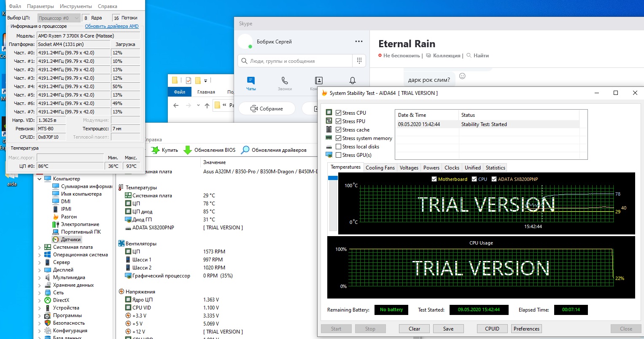
Task: Click the blue vertical slider beside temperature graph
Action: point(333,178)
